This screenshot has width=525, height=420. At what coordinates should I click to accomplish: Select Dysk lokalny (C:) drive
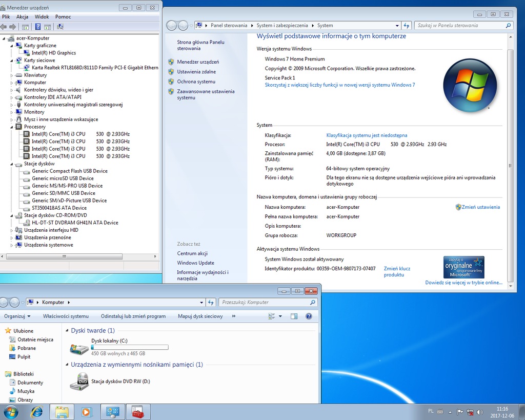click(119, 347)
